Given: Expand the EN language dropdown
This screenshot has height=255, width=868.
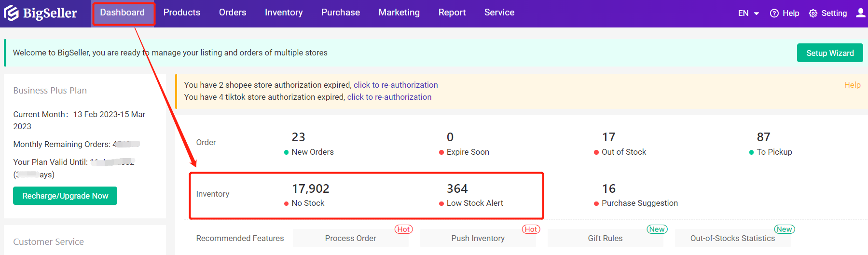Looking at the screenshot, I should tap(748, 13).
